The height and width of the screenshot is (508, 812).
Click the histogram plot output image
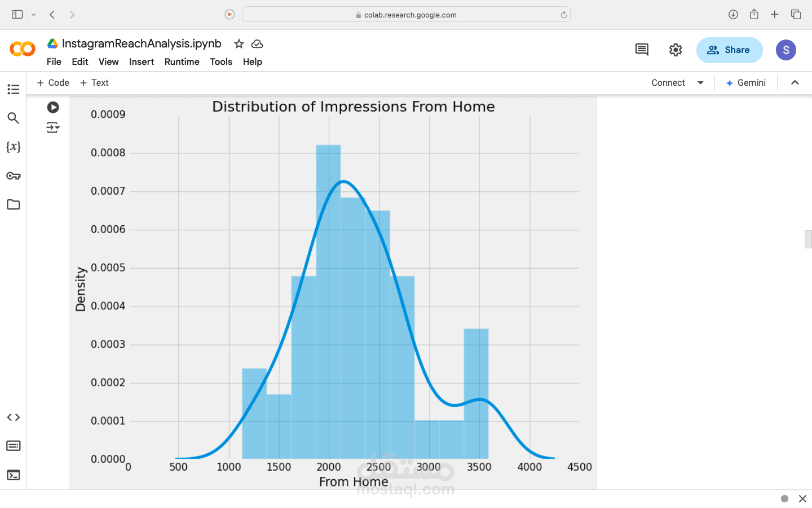click(x=333, y=292)
